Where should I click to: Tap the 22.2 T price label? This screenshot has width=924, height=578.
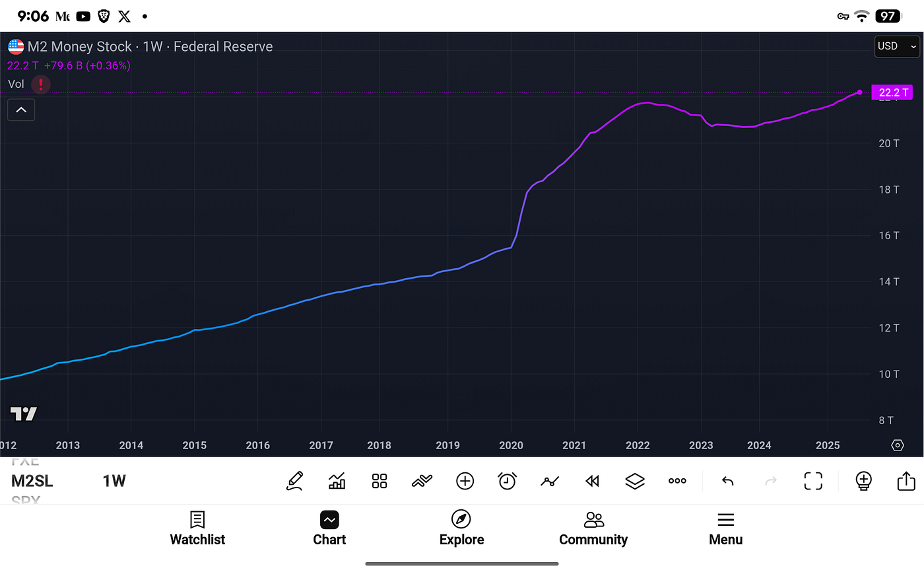(x=892, y=92)
